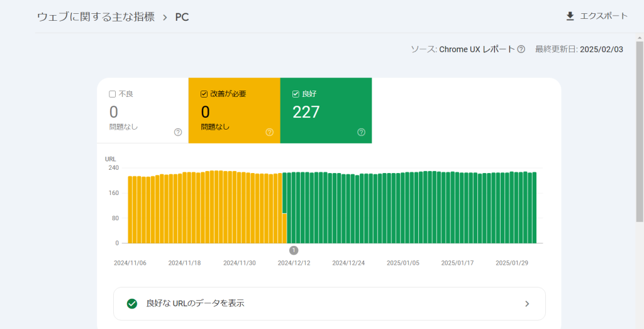Open 良好な URLのデータを表示 details
The width and height of the screenshot is (644, 329).
[x=195, y=303]
